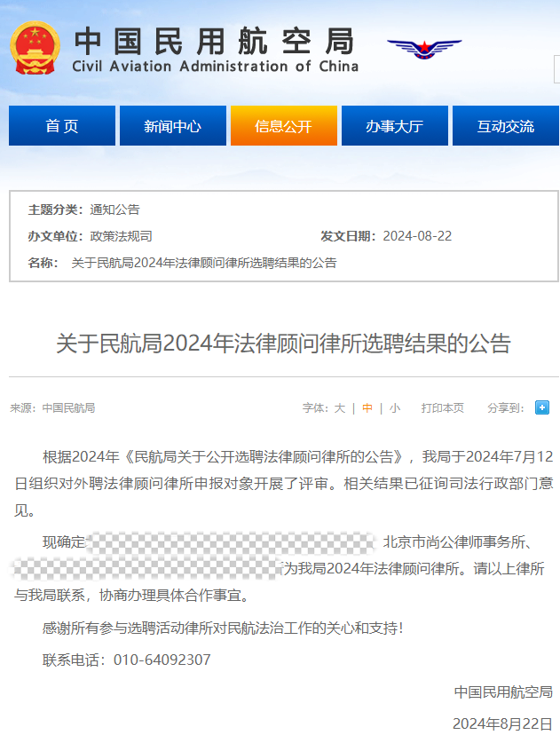The width and height of the screenshot is (560, 735).
Task: Click the date 2024-08-22 in info box
Action: pyautogui.click(x=417, y=236)
